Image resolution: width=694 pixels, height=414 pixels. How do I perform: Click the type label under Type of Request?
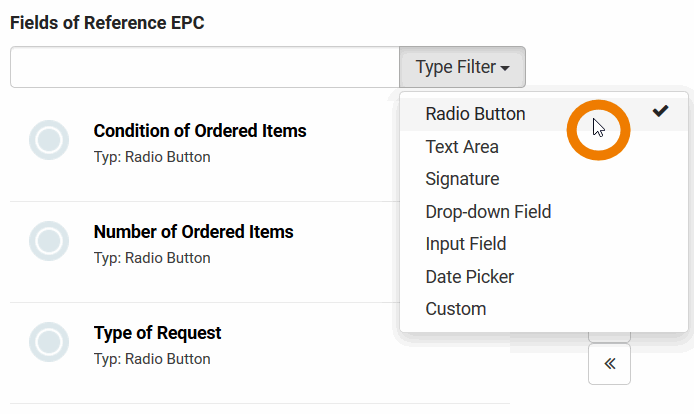tap(152, 359)
